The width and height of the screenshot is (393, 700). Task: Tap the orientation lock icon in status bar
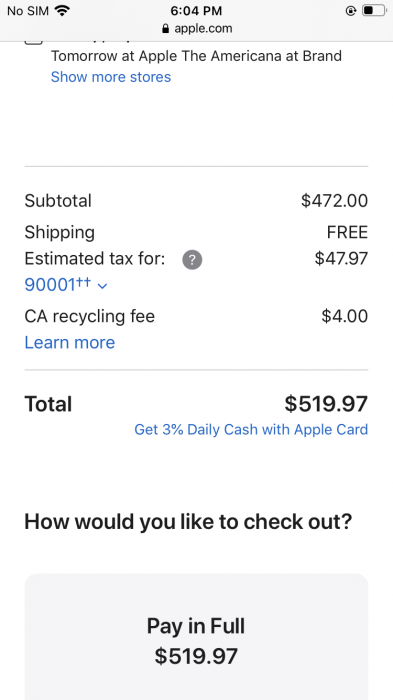(x=351, y=10)
